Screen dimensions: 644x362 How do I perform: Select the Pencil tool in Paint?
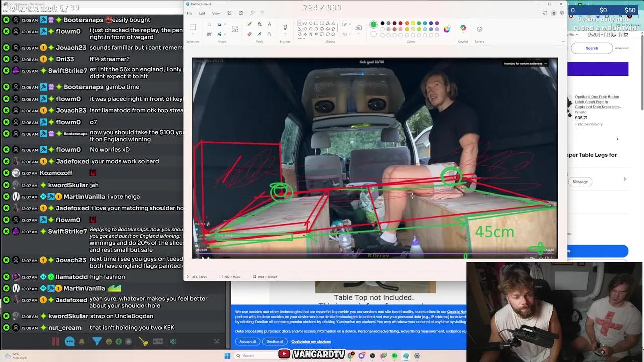(x=249, y=24)
